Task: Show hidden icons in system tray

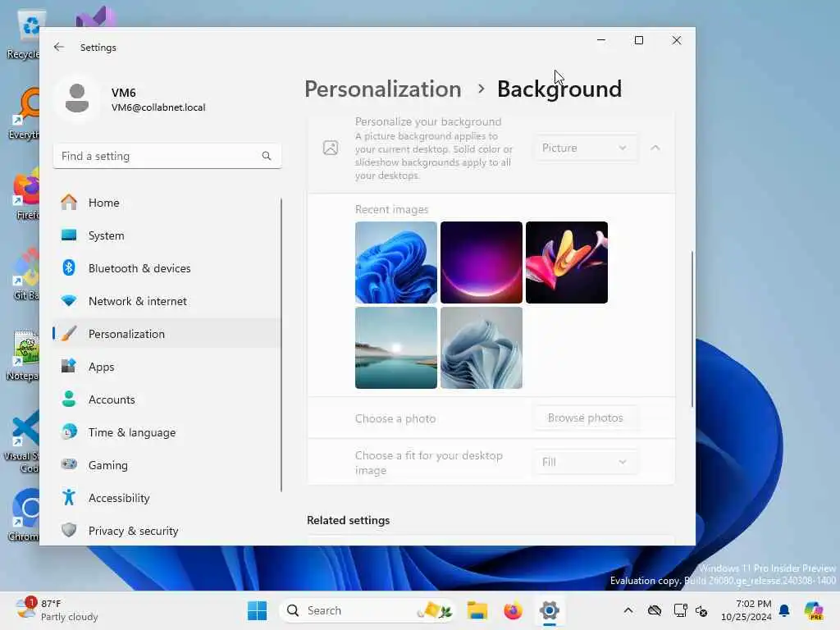Action: (628, 610)
